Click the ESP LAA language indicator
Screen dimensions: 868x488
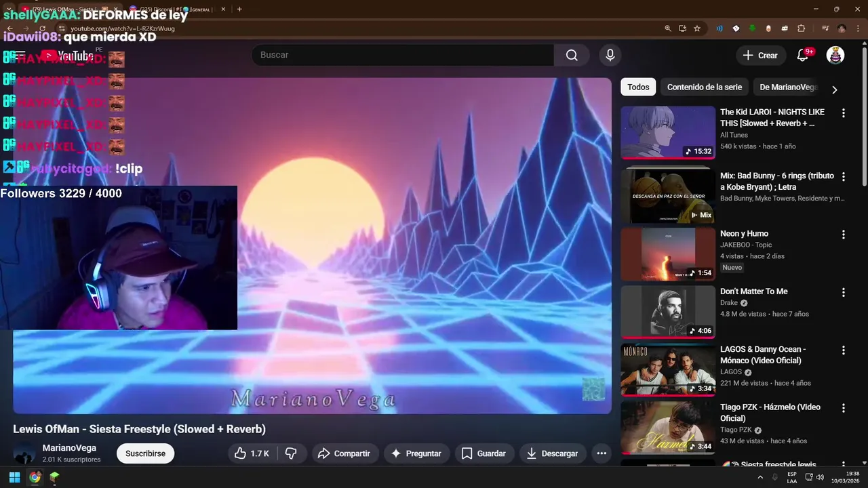coord(792,477)
